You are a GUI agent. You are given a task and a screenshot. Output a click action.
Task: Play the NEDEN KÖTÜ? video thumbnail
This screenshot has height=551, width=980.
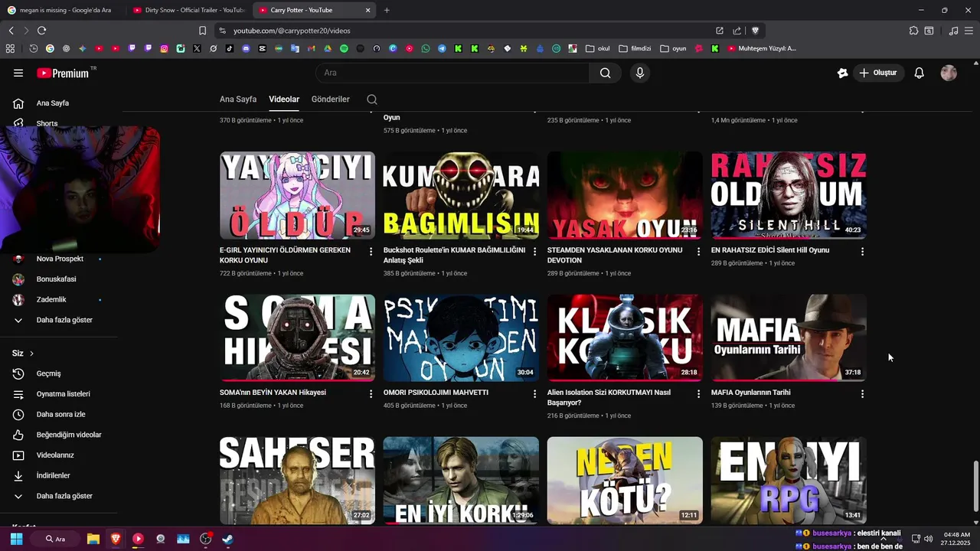tap(625, 480)
